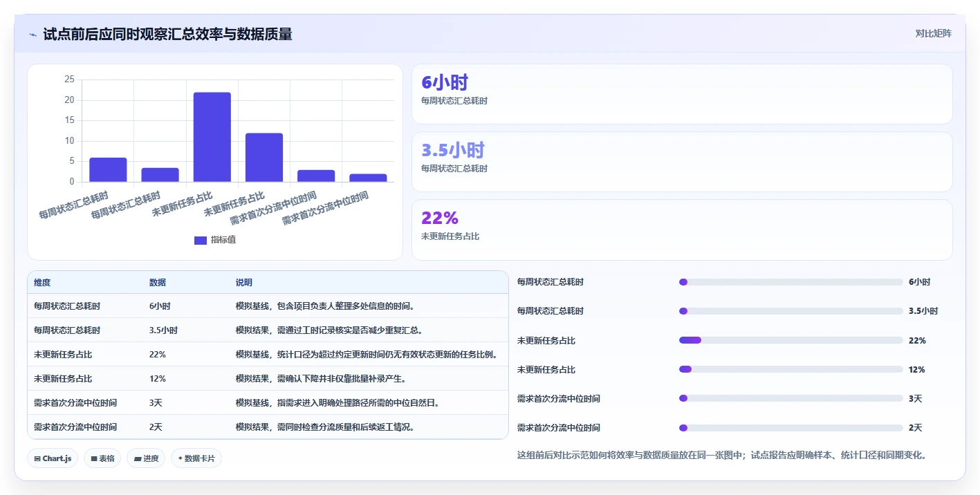Open the 3.5小时 summary card

click(x=682, y=162)
